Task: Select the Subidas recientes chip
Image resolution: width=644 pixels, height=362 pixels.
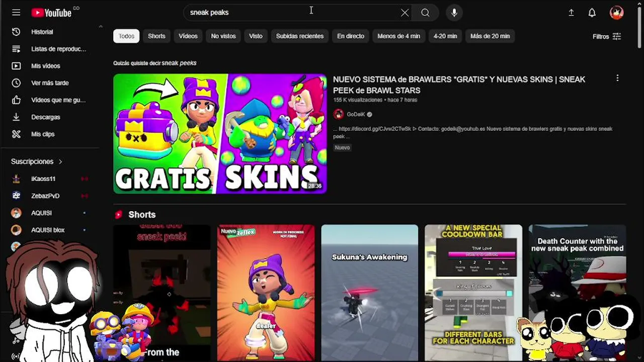Action: [x=300, y=36]
